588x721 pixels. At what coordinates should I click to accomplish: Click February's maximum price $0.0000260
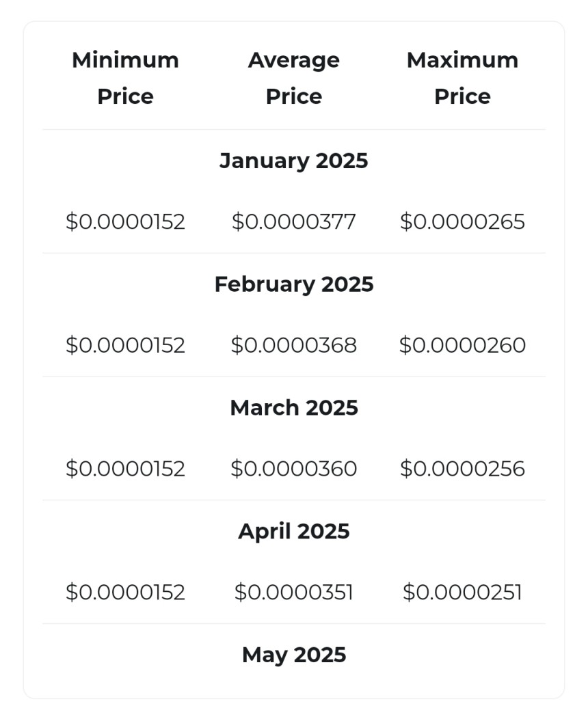(x=462, y=346)
